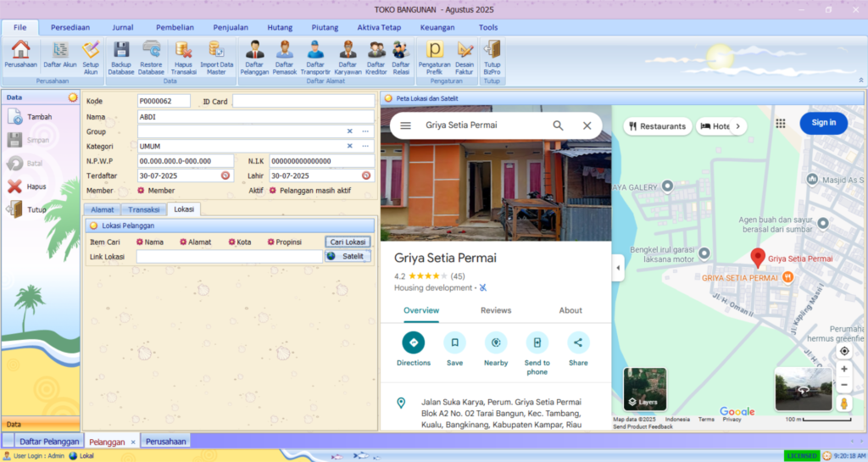Switch to the Transaksi tab
Screen dimensions: 868x462
pos(143,209)
